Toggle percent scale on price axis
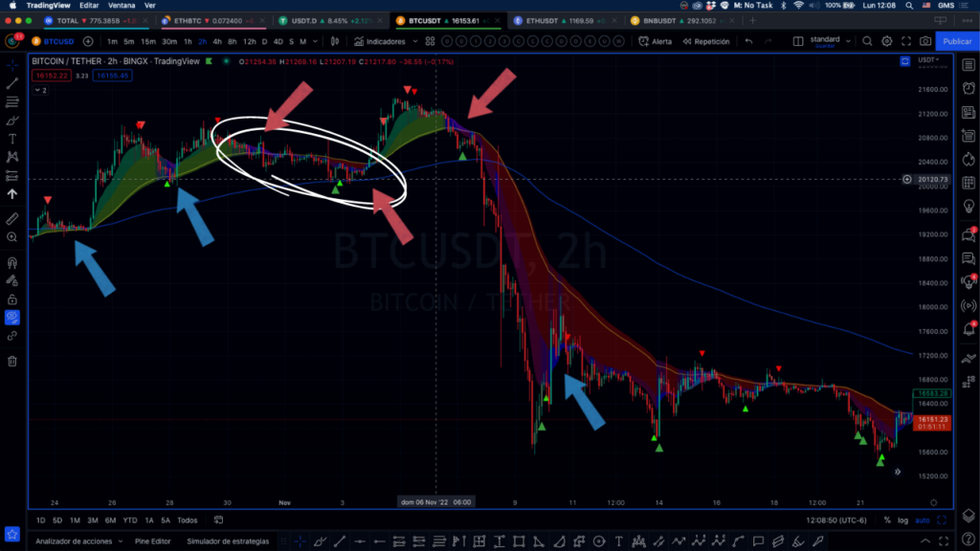 [x=887, y=519]
